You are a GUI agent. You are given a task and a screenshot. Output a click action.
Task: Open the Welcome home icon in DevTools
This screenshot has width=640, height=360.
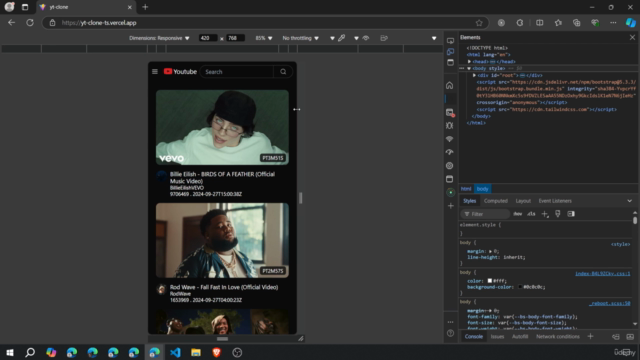[x=449, y=85]
